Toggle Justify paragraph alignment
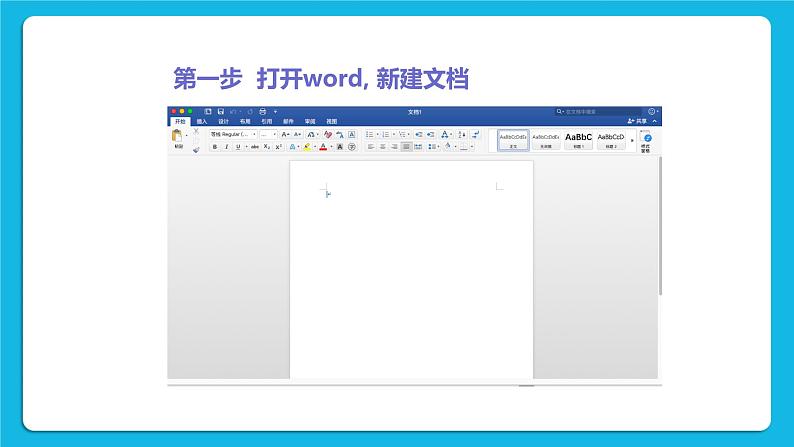794x447 pixels. pos(406,146)
